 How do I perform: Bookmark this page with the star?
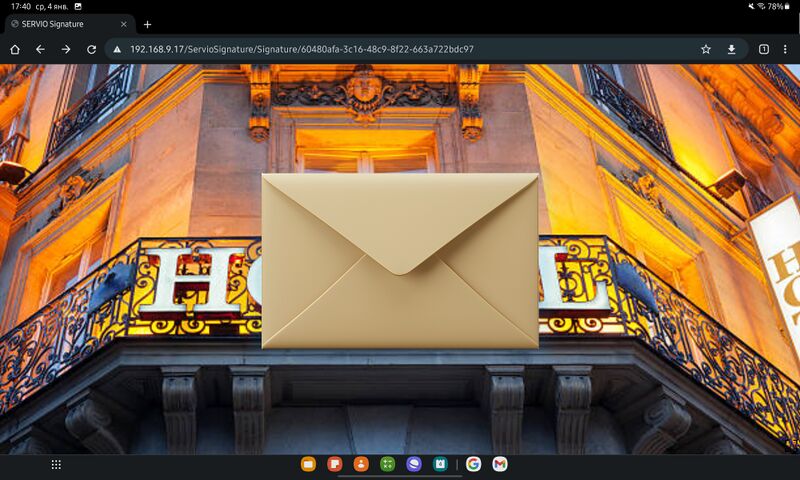[706, 49]
